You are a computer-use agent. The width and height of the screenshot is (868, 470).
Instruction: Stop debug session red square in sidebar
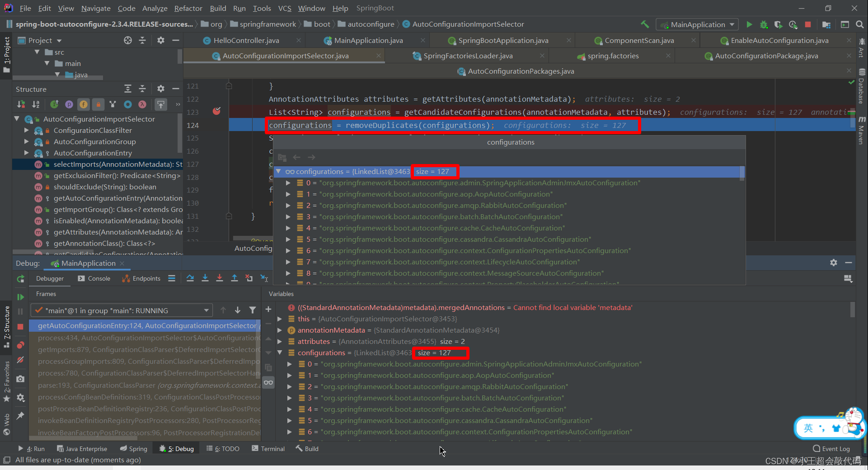click(20, 326)
